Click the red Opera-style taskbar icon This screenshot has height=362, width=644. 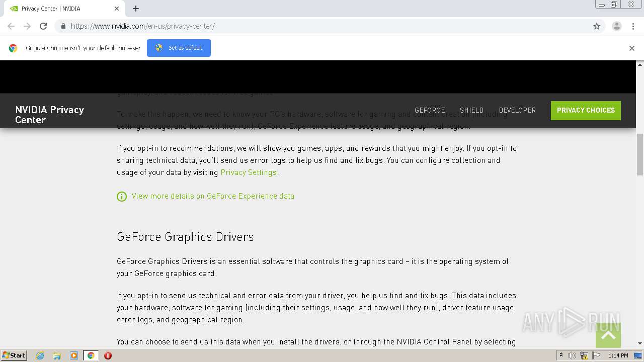click(108, 355)
